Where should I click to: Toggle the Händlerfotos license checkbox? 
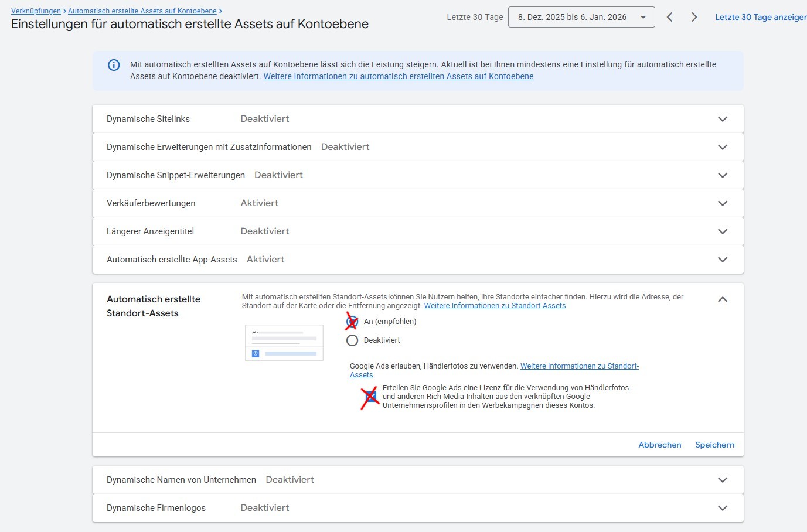click(x=371, y=397)
